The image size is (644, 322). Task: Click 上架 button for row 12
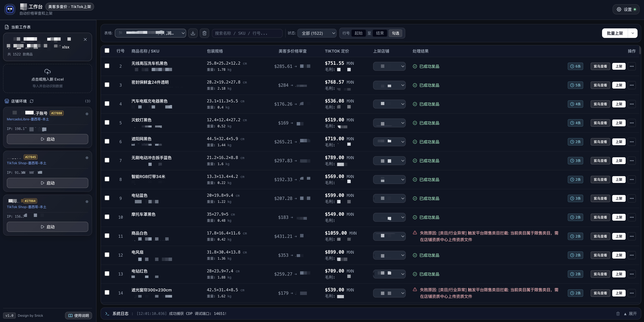[619, 255]
